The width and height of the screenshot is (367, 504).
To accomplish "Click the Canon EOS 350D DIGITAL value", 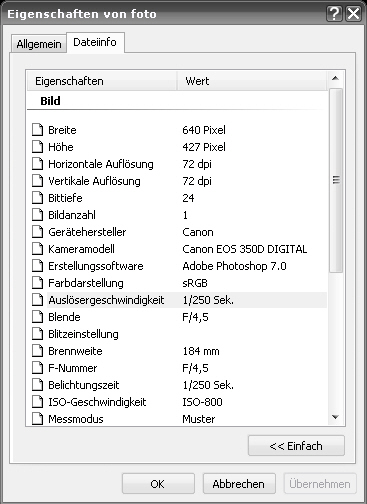I will [x=245, y=249].
